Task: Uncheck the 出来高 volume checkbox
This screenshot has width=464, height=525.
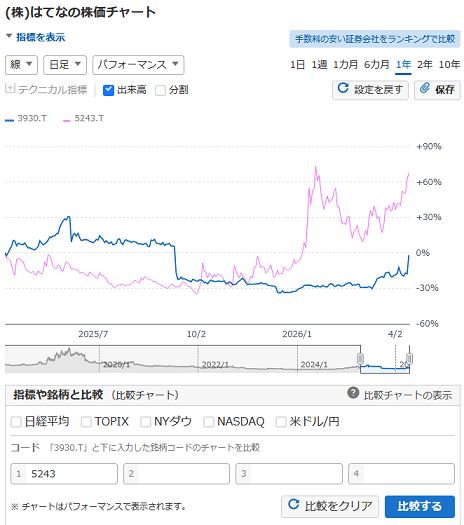Action: pos(108,90)
